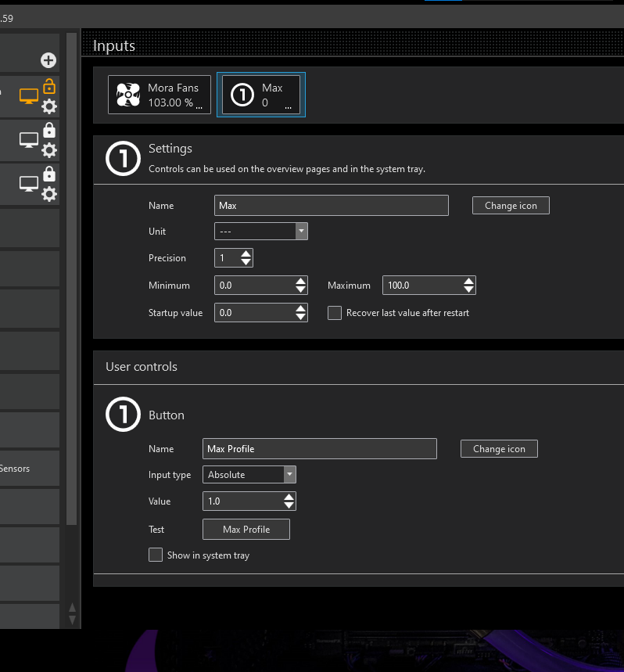Open the ellipsis menu on Mora Fans tile
Screen dimensions: 624x672
(x=199, y=105)
